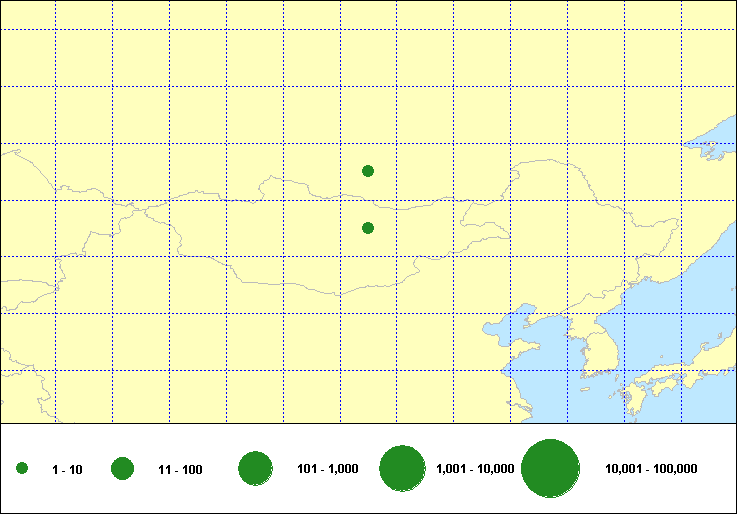Click the lower green data point on map

(x=368, y=228)
